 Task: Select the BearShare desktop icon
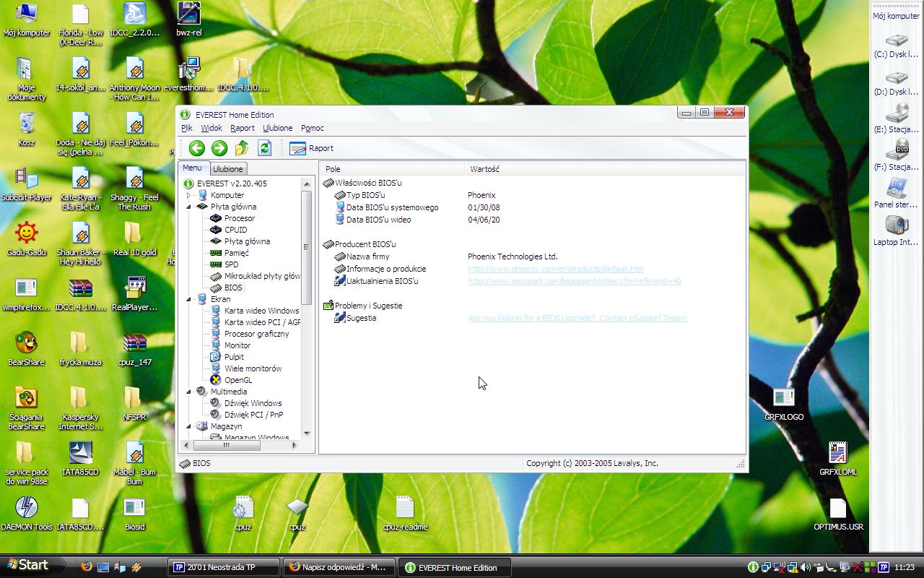point(27,348)
